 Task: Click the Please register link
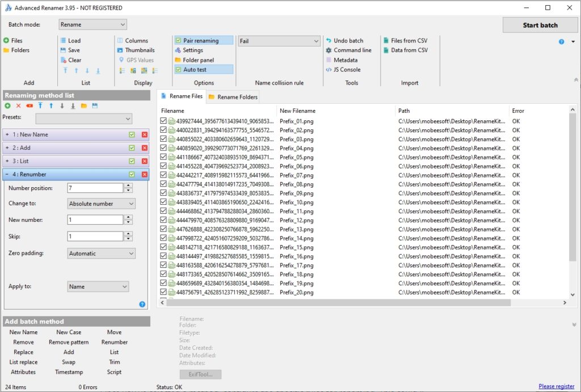(x=557, y=385)
